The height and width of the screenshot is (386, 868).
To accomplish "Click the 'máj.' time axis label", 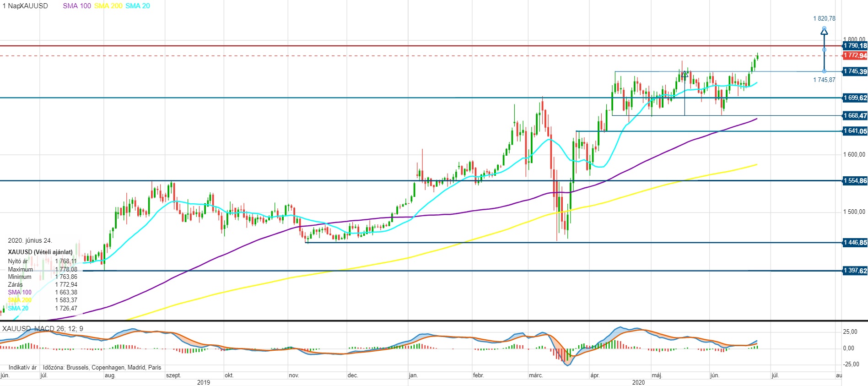I will pos(657,375).
